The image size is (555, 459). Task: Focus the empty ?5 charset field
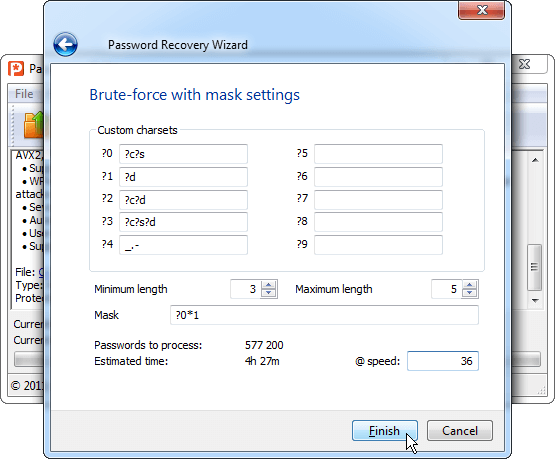[x=378, y=154]
